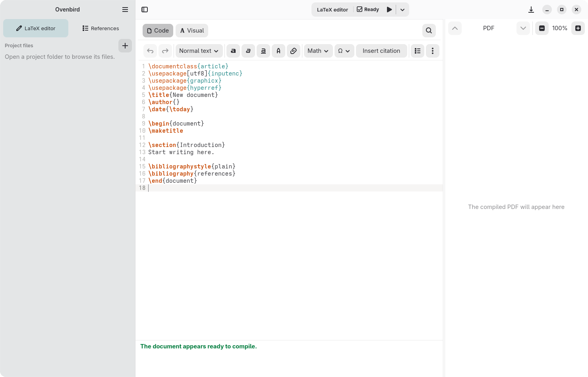Screen dimensions: 588x377
Task: Switch to the LaTeX editor sidebar tab
Action: click(36, 28)
